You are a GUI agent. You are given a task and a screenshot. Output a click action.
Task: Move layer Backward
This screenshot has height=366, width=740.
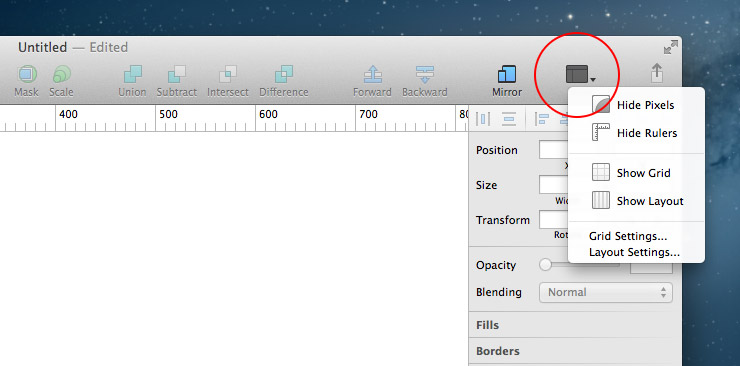point(425,75)
